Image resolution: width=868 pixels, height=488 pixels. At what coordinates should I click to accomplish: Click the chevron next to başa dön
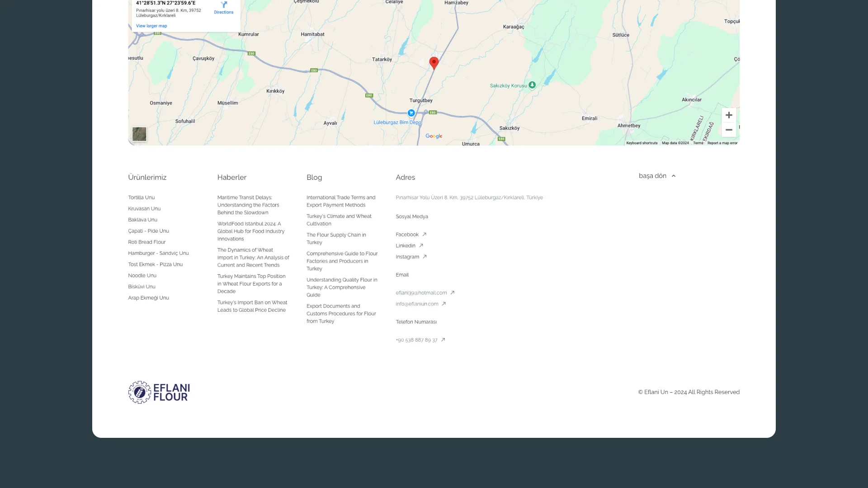(674, 176)
